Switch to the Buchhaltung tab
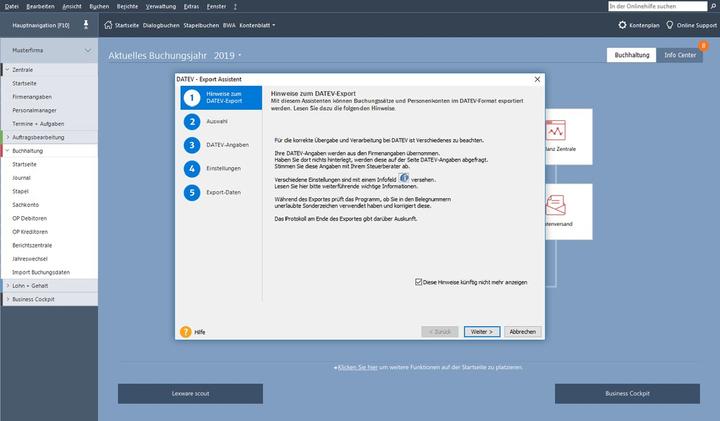Screen dimensions: 720x421 pos(632,55)
